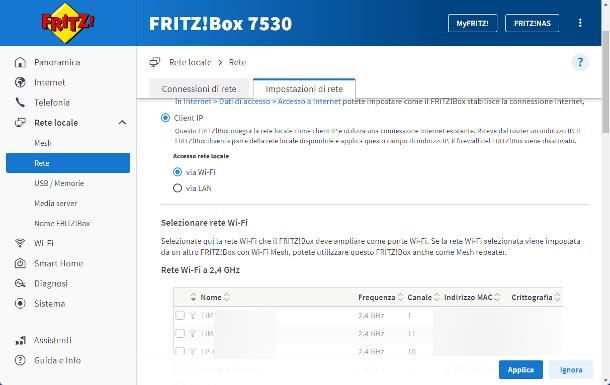Select access via Wi-Fi
The height and width of the screenshot is (385, 610).
point(177,172)
